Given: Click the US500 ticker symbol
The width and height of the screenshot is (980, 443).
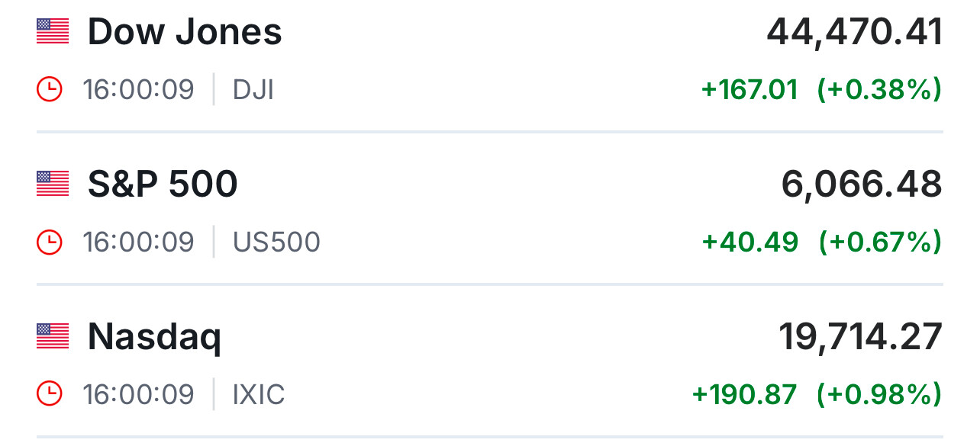Looking at the screenshot, I should click(x=276, y=242).
